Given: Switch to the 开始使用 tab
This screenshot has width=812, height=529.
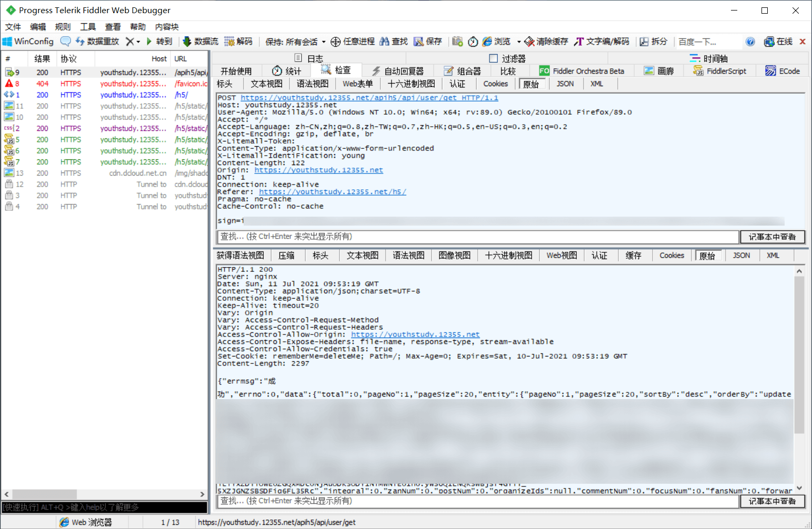Looking at the screenshot, I should coord(236,71).
